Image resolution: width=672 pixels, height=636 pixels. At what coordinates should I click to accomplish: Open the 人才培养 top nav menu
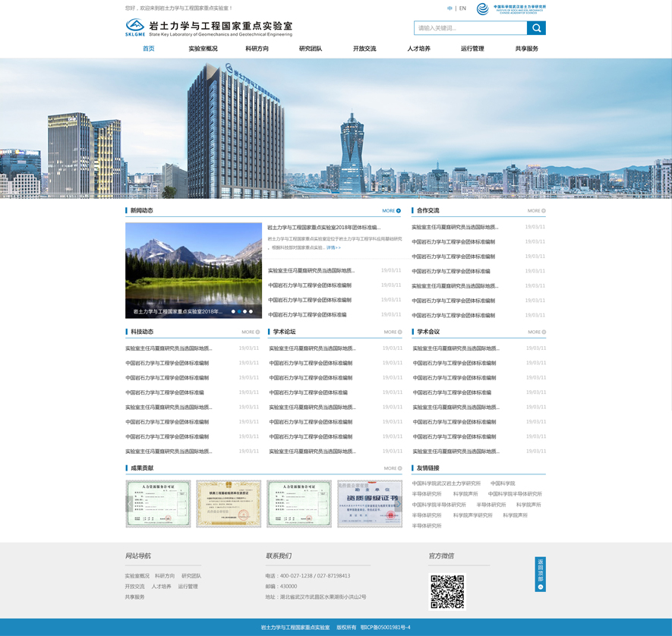tap(418, 49)
